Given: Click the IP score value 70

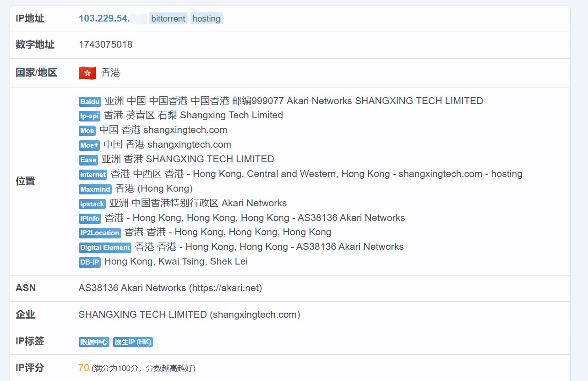Looking at the screenshot, I should pos(84,368).
